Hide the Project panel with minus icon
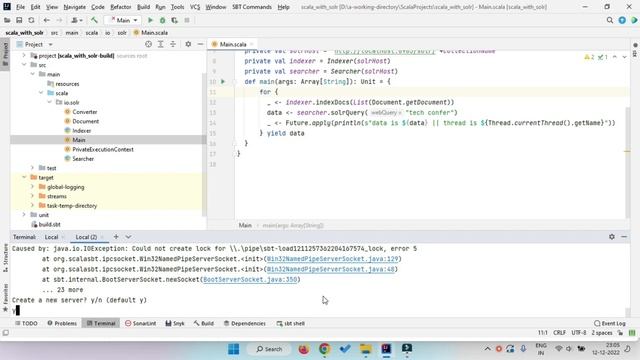640x360 pixels. tap(200, 44)
